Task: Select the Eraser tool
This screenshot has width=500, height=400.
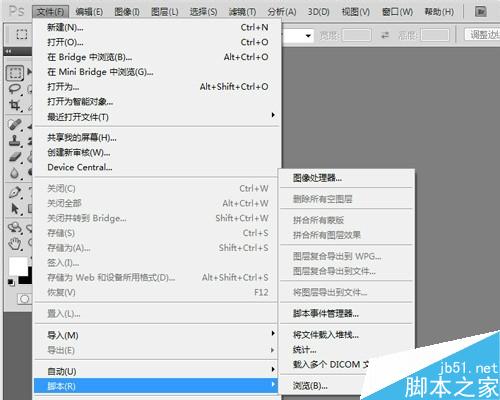Action: pyautogui.click(x=15, y=157)
